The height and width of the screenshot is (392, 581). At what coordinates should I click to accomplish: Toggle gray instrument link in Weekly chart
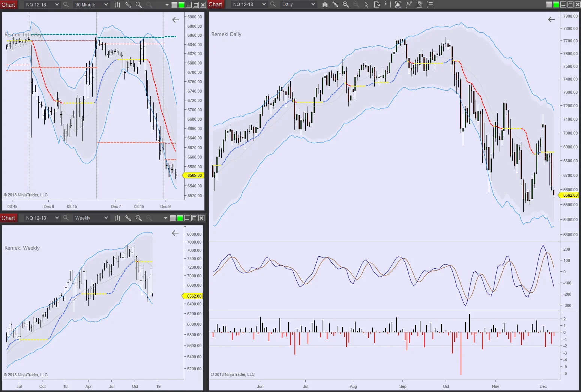173,218
